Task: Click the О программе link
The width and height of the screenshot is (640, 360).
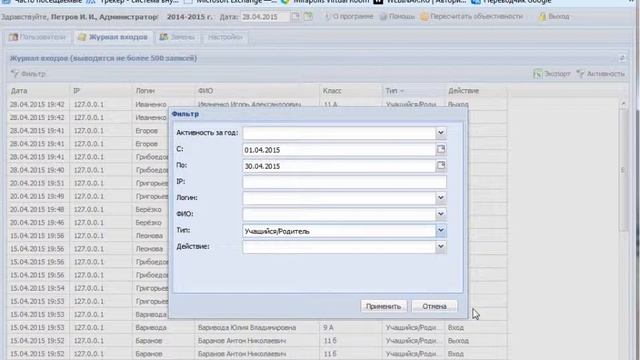Action: coord(349,17)
